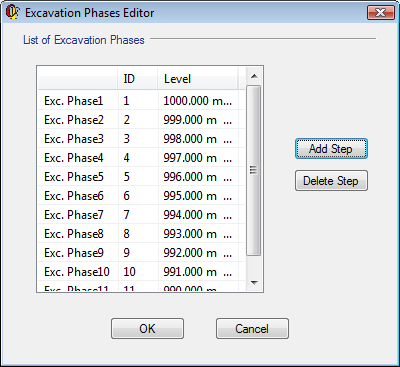Cancel the excavation phases dialog
Viewport: 400px width, 367px height.
click(252, 329)
